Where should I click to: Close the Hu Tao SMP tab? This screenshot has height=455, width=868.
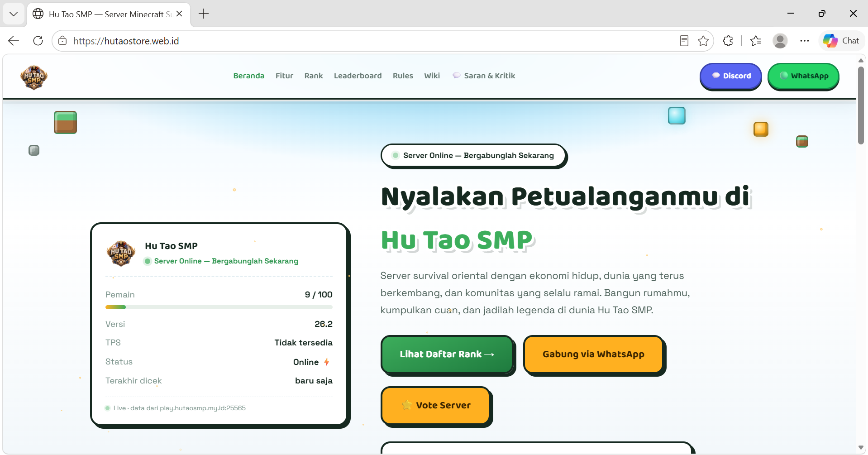(179, 14)
